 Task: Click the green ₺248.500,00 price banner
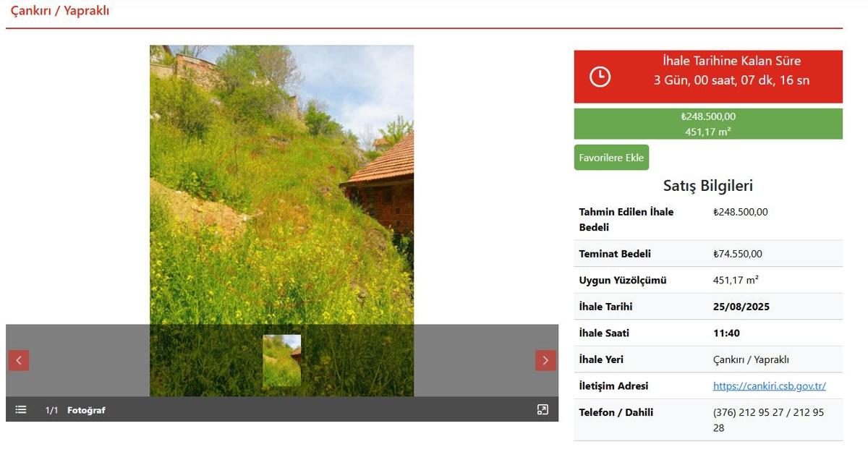tap(708, 124)
